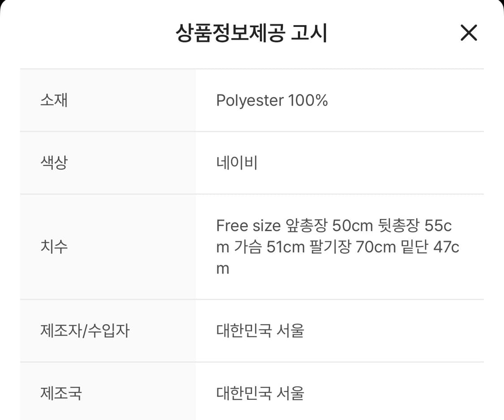The width and height of the screenshot is (504, 420).
Task: Click the 대한민국 서울 manufacturer value
Action: click(259, 331)
